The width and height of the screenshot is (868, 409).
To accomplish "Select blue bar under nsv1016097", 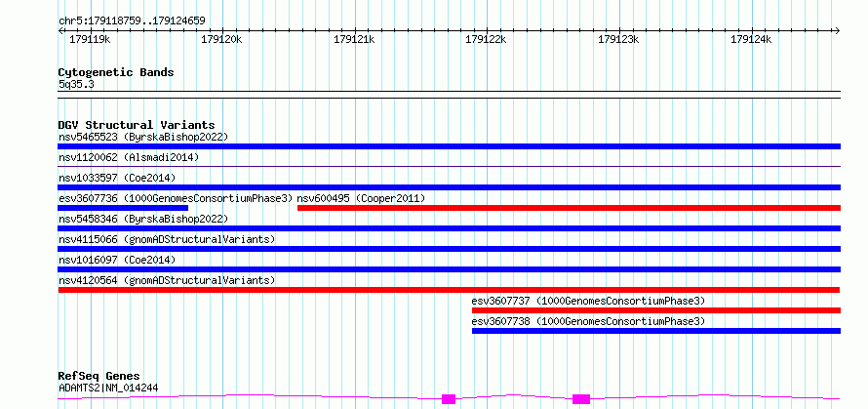I will (x=449, y=269).
